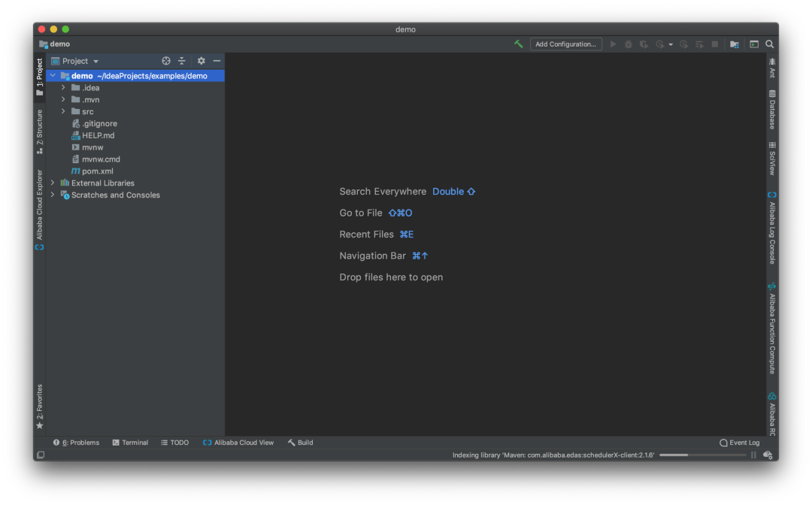Click the locate/select opened file crosshair icon
812x505 pixels.
click(166, 61)
